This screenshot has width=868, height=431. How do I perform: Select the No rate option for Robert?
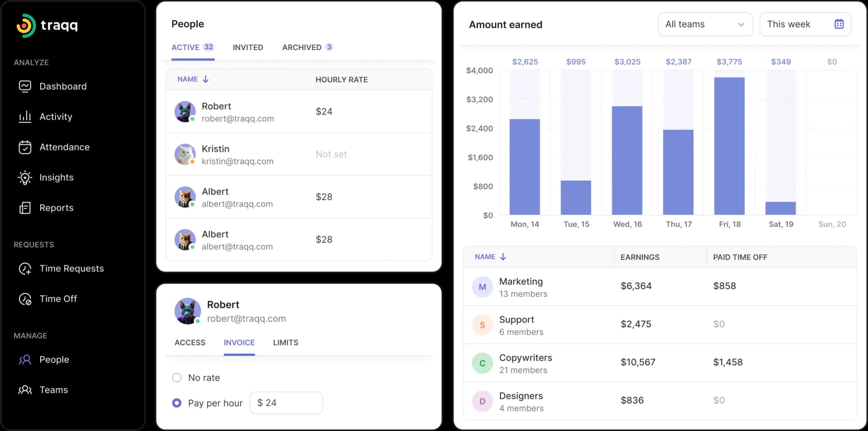pyautogui.click(x=177, y=377)
